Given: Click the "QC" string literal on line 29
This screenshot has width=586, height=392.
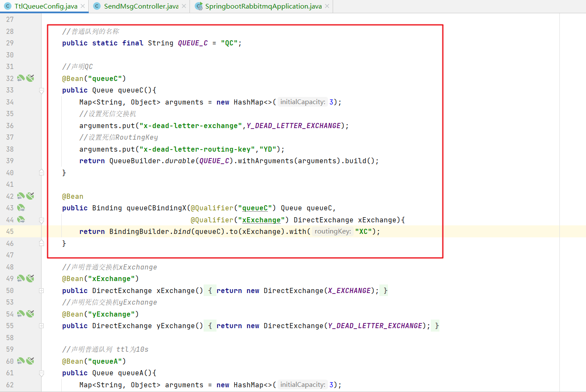Looking at the screenshot, I should point(229,43).
